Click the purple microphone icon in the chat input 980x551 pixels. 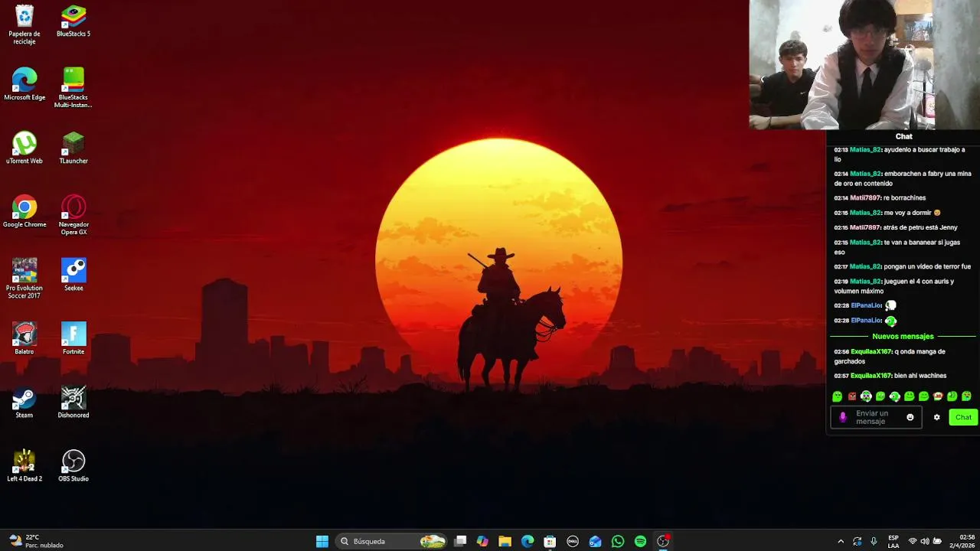point(843,417)
